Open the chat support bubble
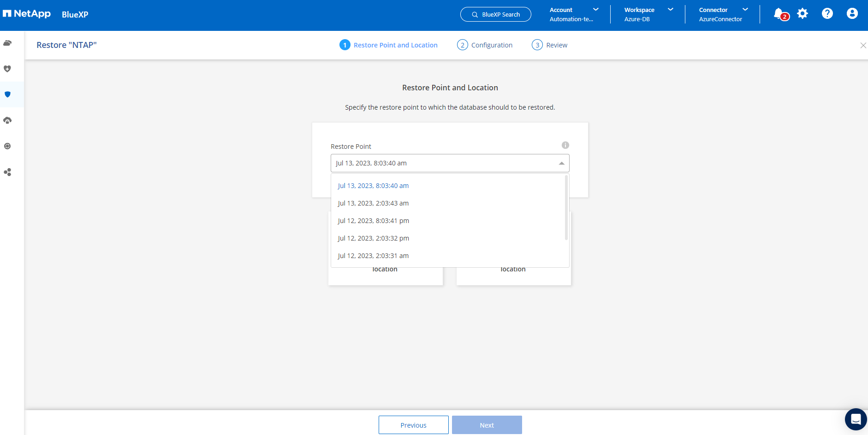Image resolution: width=868 pixels, height=435 pixels. click(x=856, y=419)
